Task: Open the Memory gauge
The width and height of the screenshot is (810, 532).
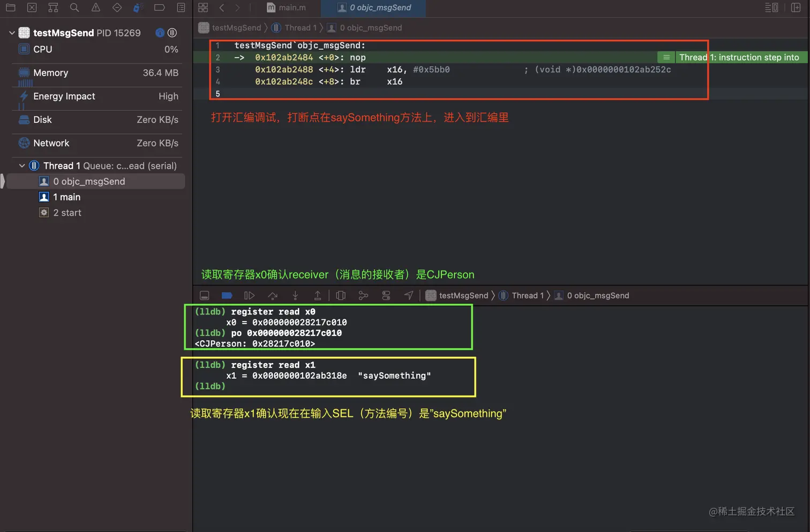Action: click(97, 73)
